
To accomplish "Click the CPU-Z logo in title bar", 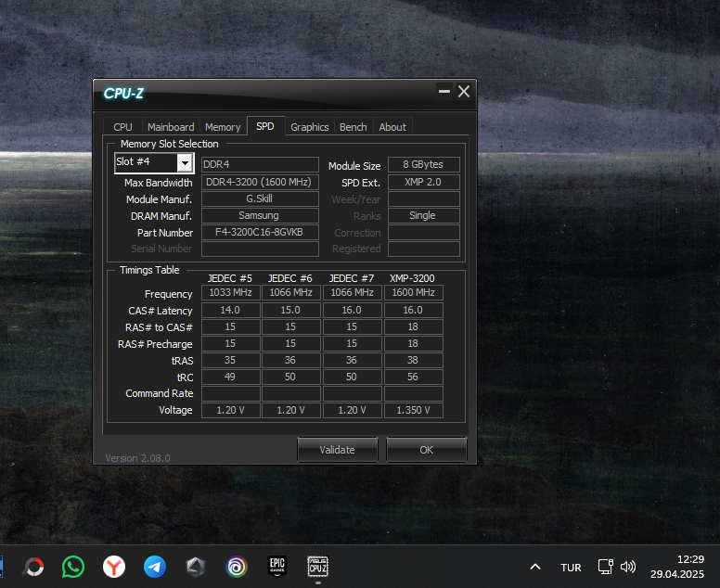I will 123,94.
